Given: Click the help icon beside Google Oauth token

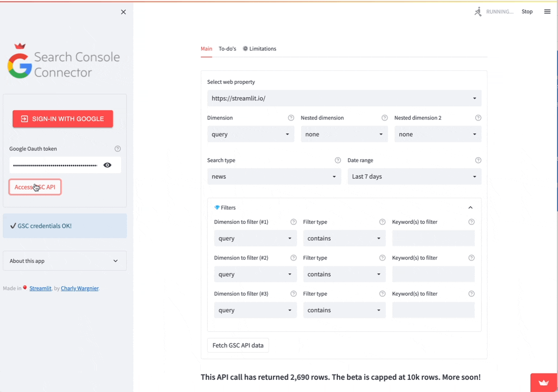Looking at the screenshot, I should (118, 149).
